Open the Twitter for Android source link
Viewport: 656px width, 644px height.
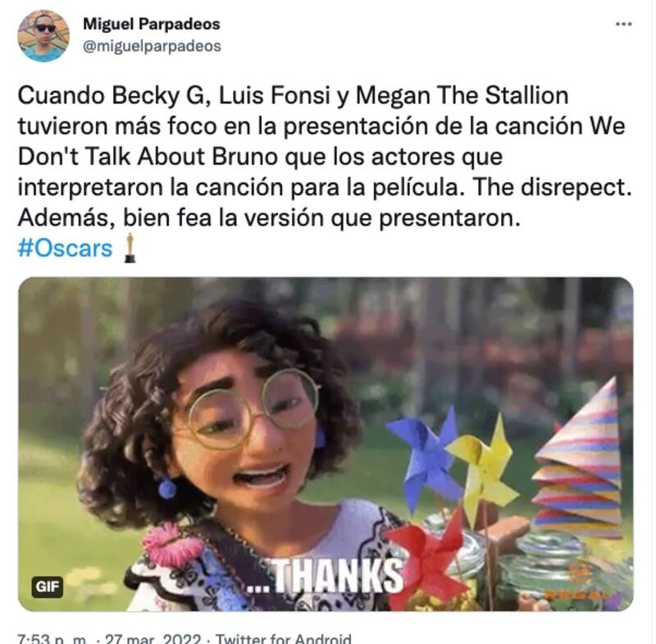[283, 638]
